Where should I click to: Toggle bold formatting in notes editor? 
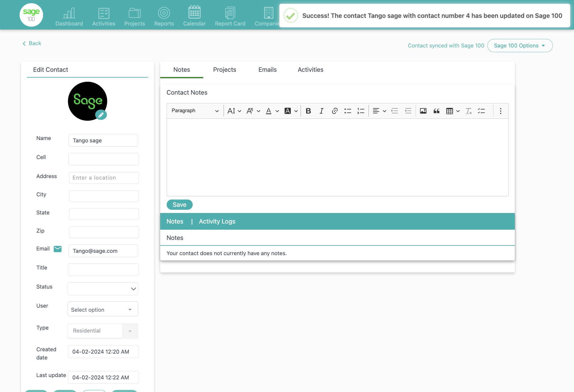click(x=308, y=111)
